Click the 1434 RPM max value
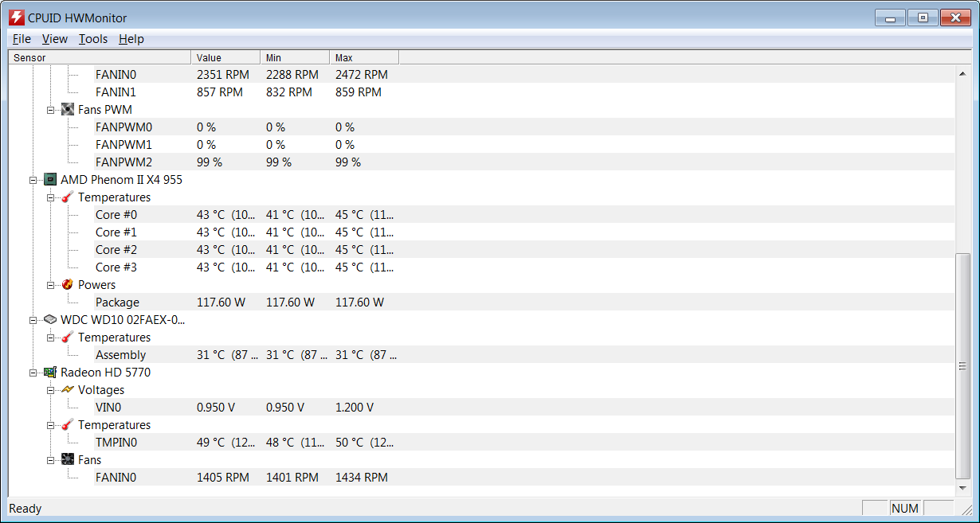This screenshot has height=523, width=980. point(362,478)
